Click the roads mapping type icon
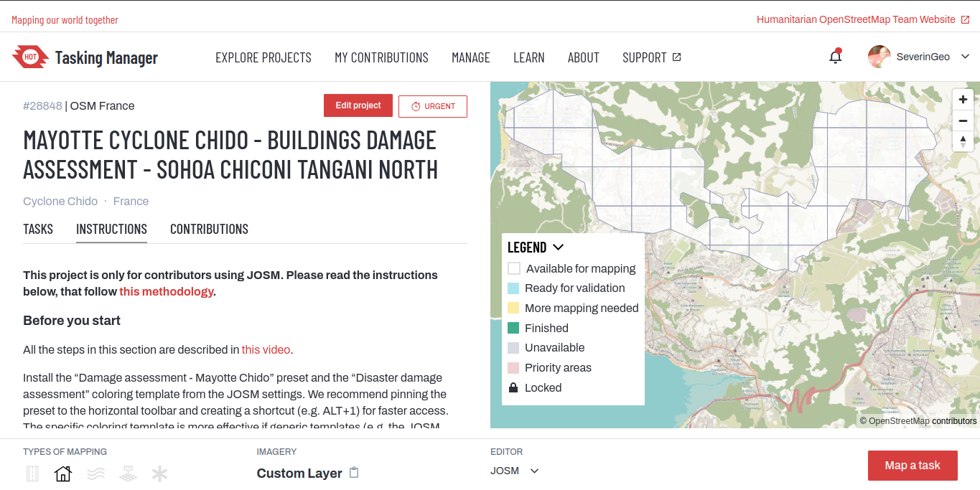The image size is (980, 490). coord(32,473)
